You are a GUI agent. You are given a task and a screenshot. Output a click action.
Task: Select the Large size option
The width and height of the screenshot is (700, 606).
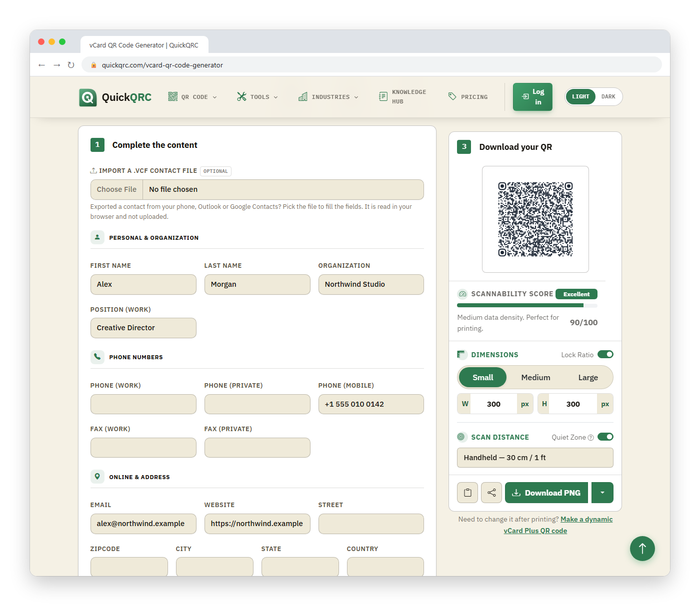tap(588, 377)
